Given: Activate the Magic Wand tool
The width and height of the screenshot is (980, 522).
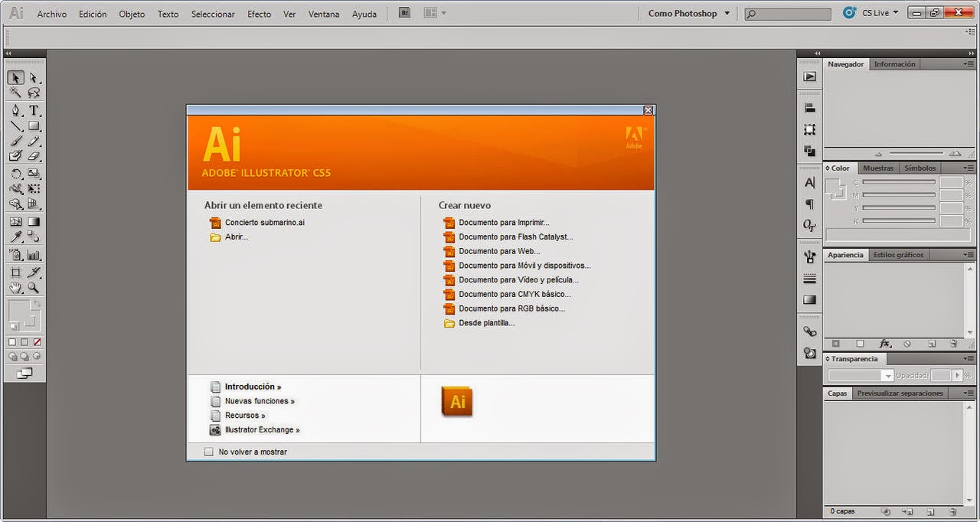Looking at the screenshot, I should pyautogui.click(x=14, y=92).
